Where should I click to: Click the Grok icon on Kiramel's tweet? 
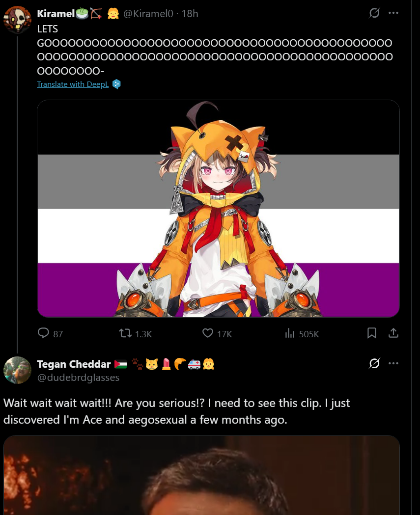click(374, 13)
